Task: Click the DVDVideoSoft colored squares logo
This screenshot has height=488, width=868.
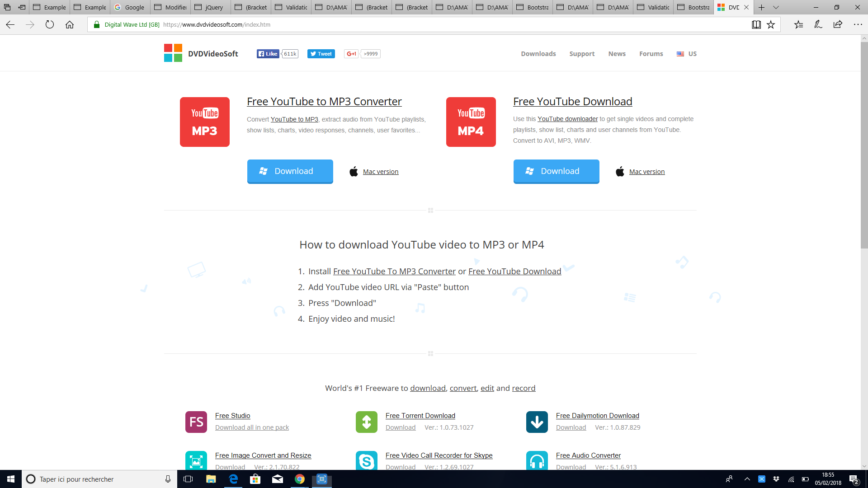Action: pyautogui.click(x=173, y=53)
